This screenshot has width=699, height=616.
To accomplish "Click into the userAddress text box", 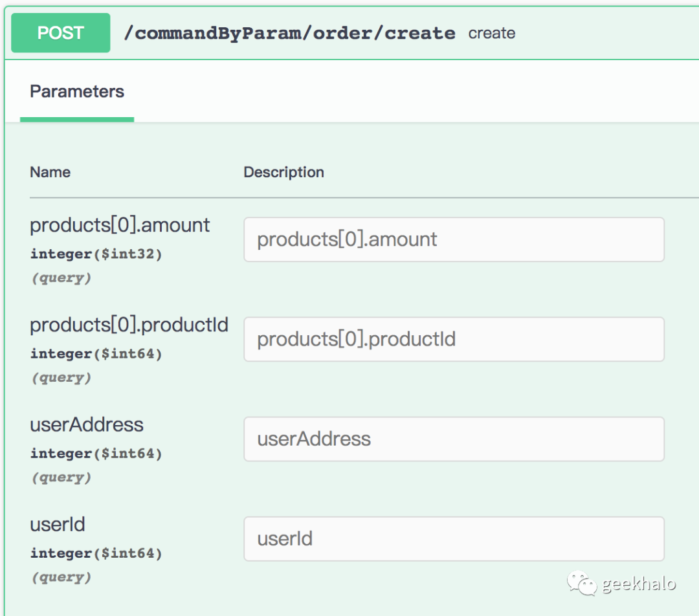I will 454,439.
